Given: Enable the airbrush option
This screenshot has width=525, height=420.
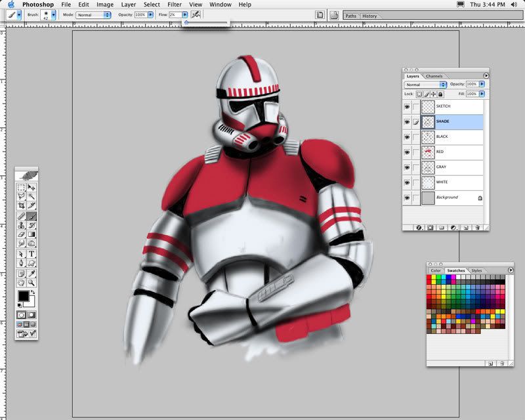Looking at the screenshot, I should [x=196, y=14].
